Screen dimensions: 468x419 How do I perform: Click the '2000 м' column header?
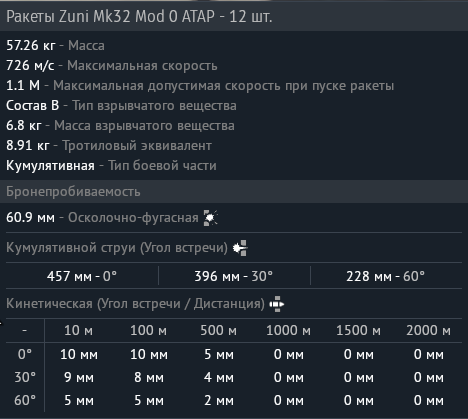coord(428,330)
